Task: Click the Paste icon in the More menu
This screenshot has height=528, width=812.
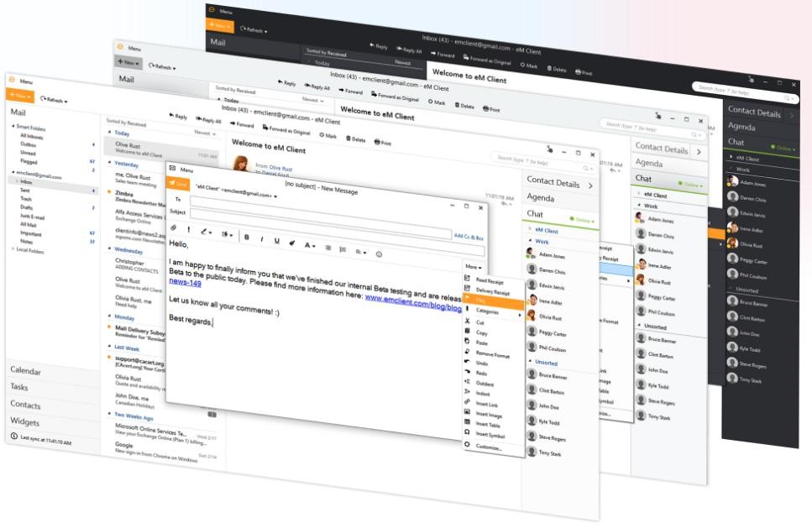Action: (x=467, y=341)
